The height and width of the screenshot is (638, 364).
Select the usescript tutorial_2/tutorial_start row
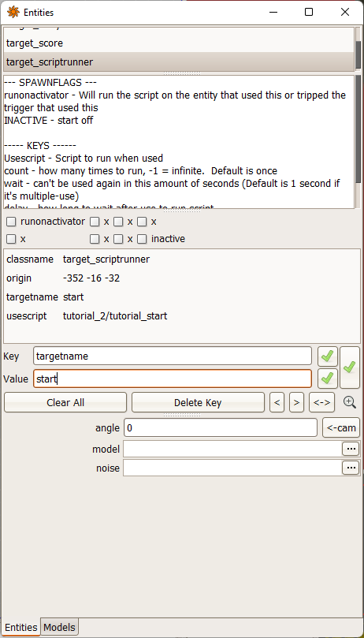pos(181,315)
